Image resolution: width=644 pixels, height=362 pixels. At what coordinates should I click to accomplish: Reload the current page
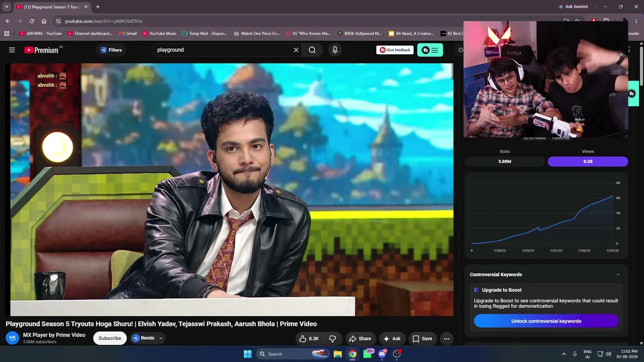pyautogui.click(x=32, y=21)
